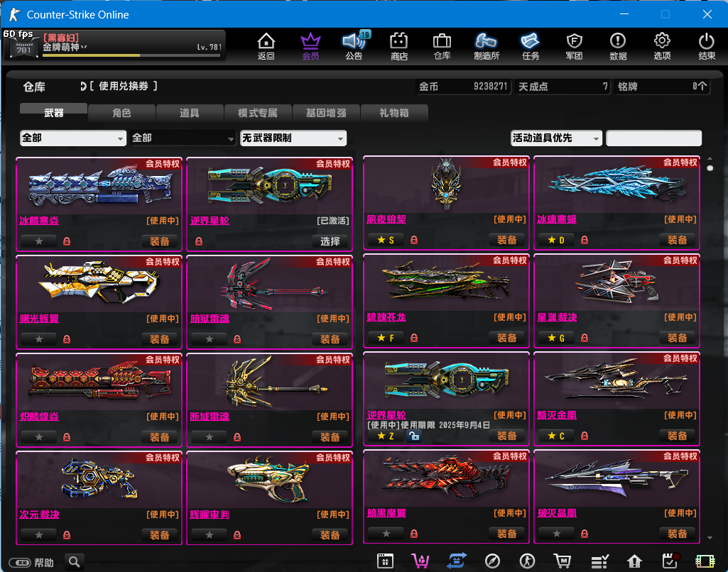Click the house with exclamation mark icon

[634, 561]
